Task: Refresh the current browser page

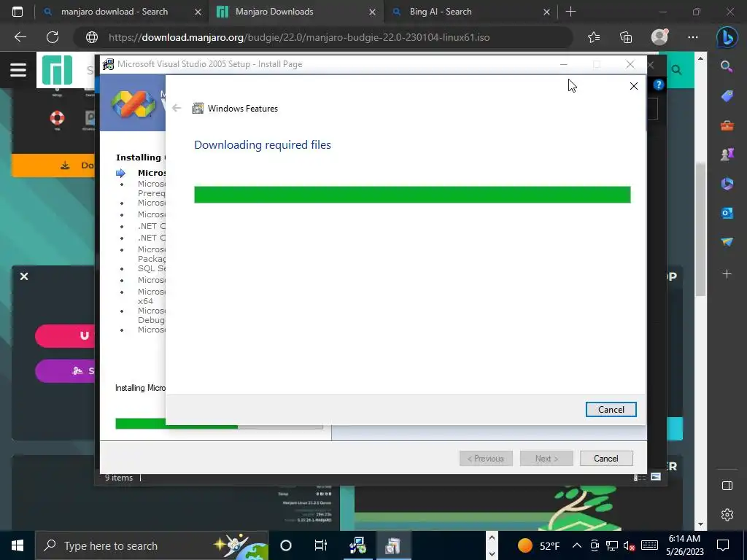Action: (53, 37)
